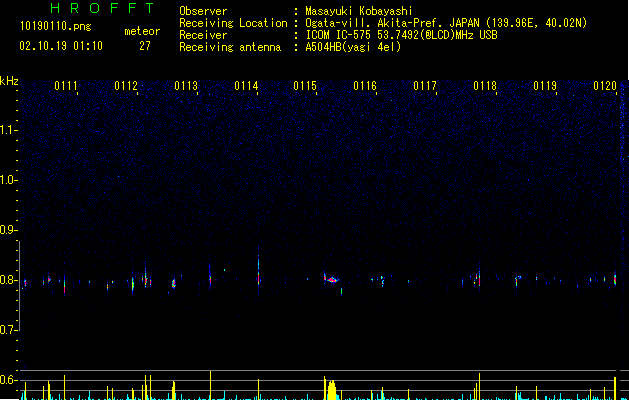Image resolution: width=629 pixels, height=400 pixels.
Task: Click the tall yellow intensity bar near 0118
Action: [479, 386]
